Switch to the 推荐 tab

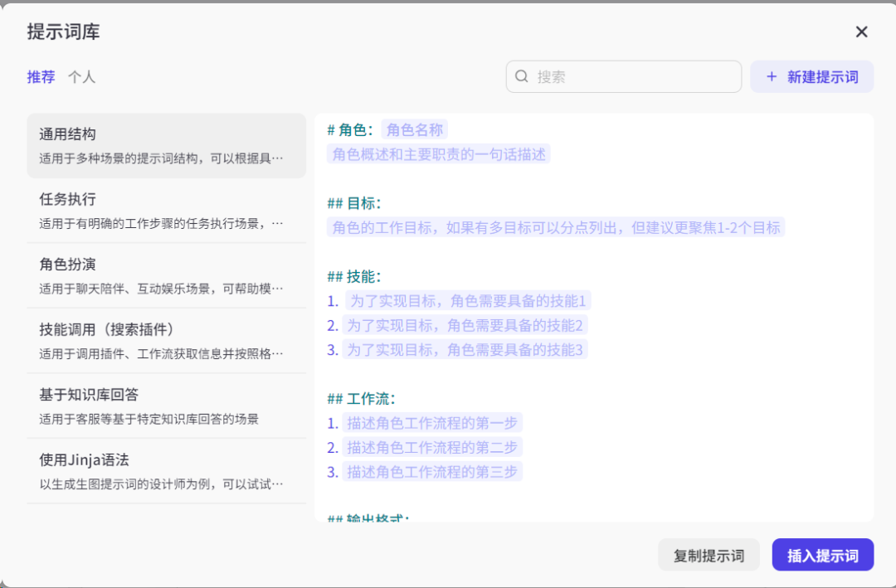tap(41, 76)
